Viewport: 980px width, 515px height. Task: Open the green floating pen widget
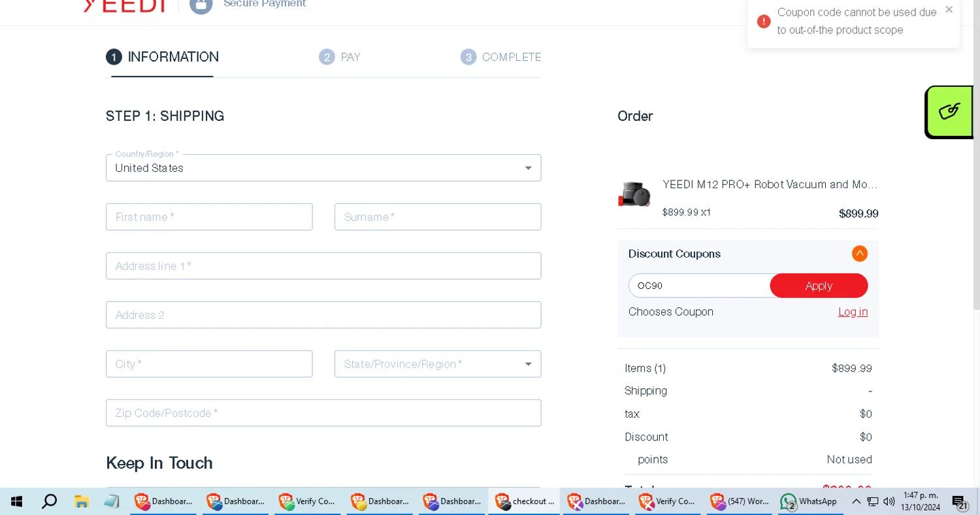(949, 111)
